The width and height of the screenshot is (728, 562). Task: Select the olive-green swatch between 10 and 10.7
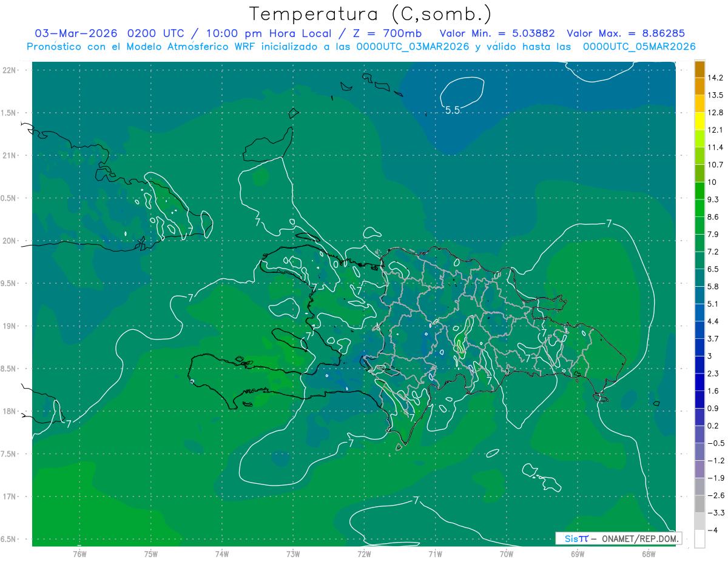tap(699, 174)
